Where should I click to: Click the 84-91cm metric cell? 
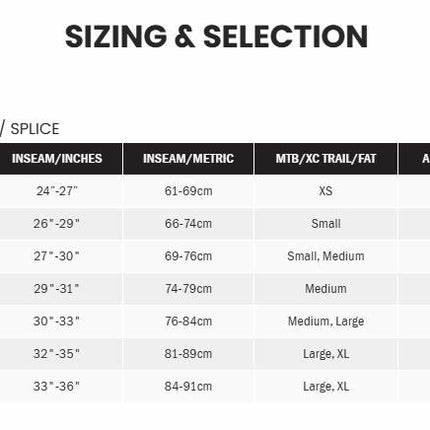tap(188, 386)
